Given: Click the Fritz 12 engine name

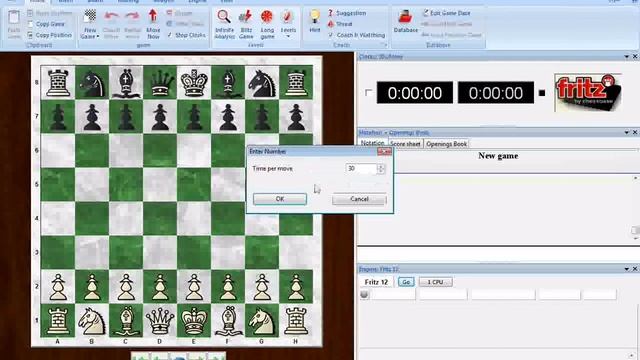Looking at the screenshot, I should point(376,282).
